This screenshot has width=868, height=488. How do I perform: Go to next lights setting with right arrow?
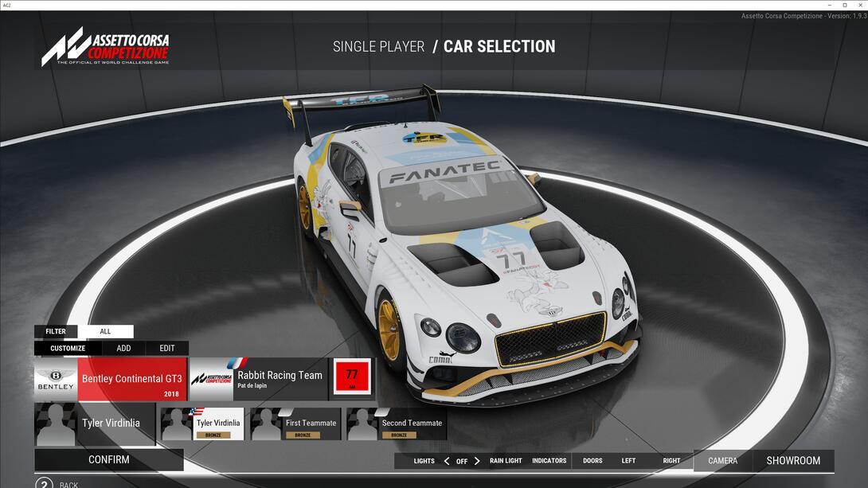click(477, 460)
